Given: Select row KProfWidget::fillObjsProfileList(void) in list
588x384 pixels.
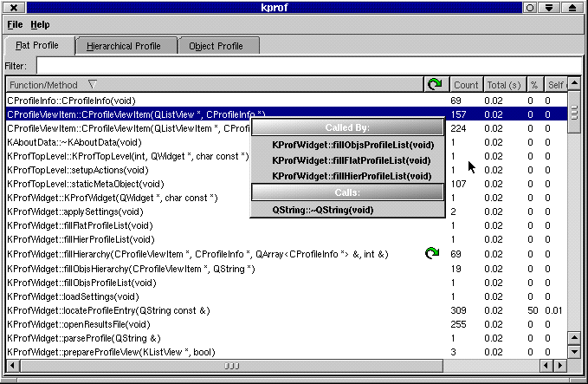Looking at the screenshot, I should pyautogui.click(x=287, y=283).
